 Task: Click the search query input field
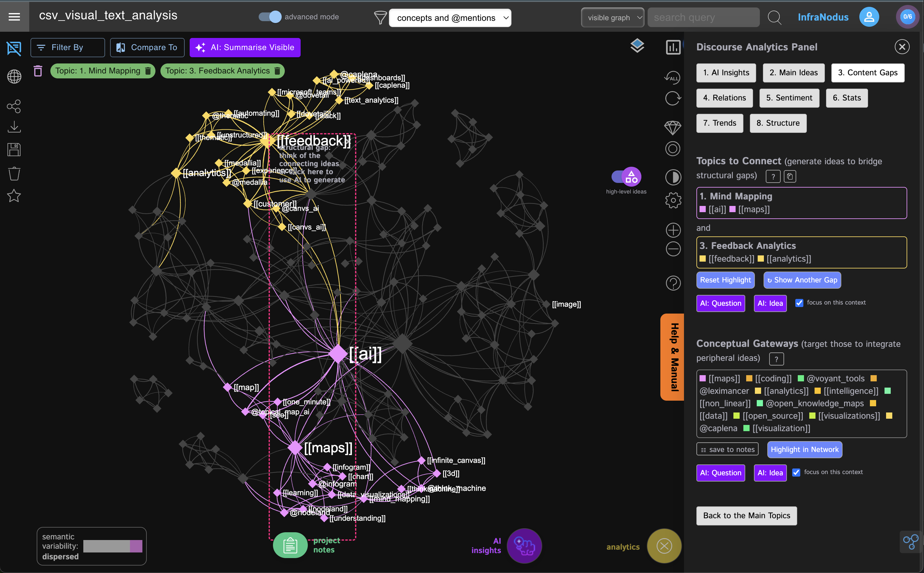click(x=703, y=17)
